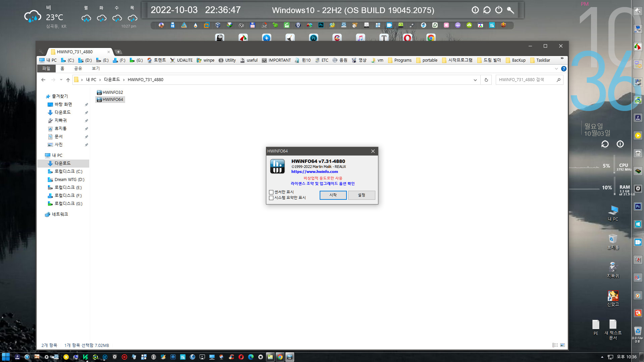
Task: Open the 공유 (Share) ribbon tab
Action: click(78, 68)
